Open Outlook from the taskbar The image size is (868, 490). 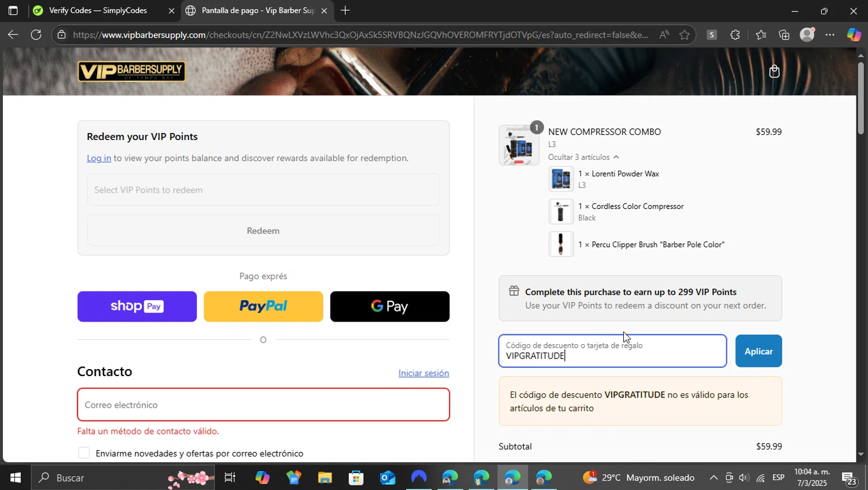pyautogui.click(x=387, y=478)
